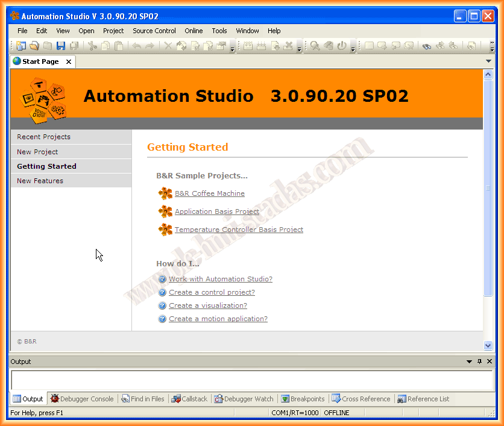Click the pin icon on Output panel
This screenshot has width=504, height=426.
pos(480,362)
